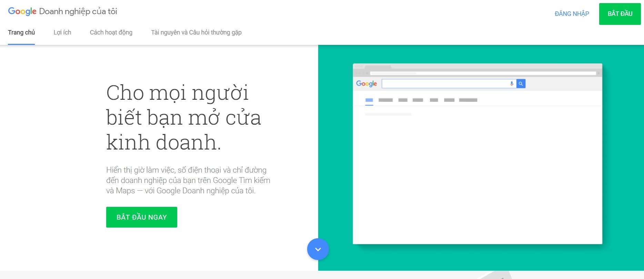Click the mock browser address bar
Screen dimensions: 644x279
[483, 73]
